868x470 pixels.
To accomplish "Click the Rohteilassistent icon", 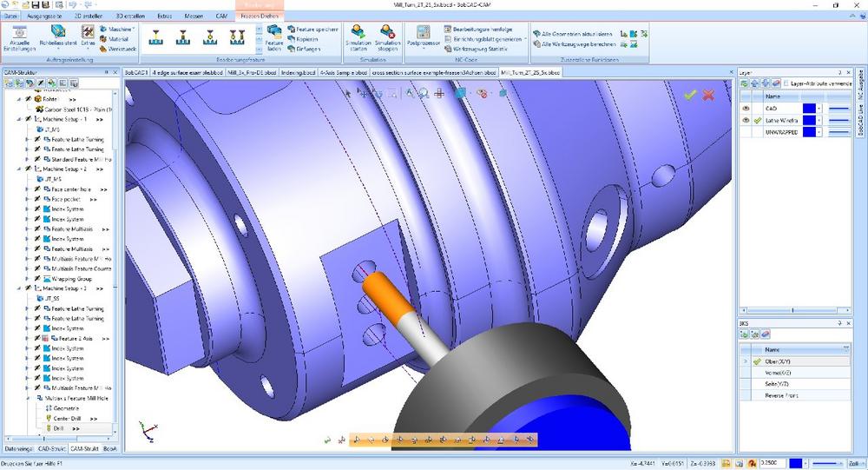I will click(58, 33).
